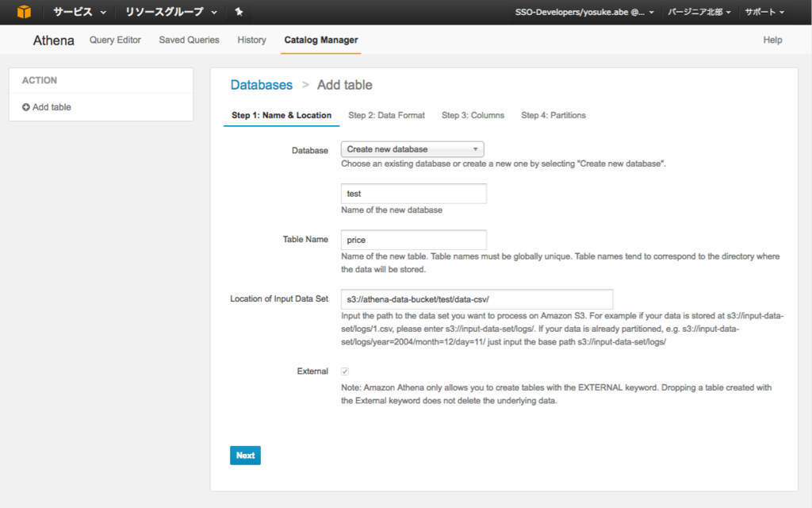
Task: Select the Catalog Manager tab
Action: coord(321,40)
